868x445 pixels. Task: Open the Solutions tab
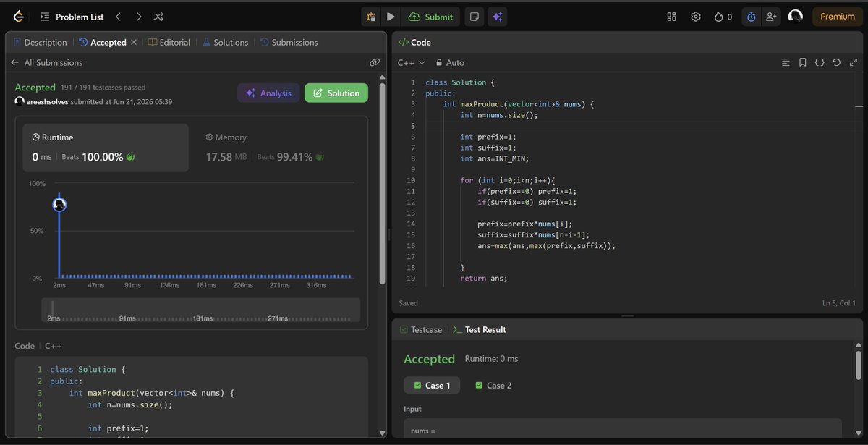226,42
